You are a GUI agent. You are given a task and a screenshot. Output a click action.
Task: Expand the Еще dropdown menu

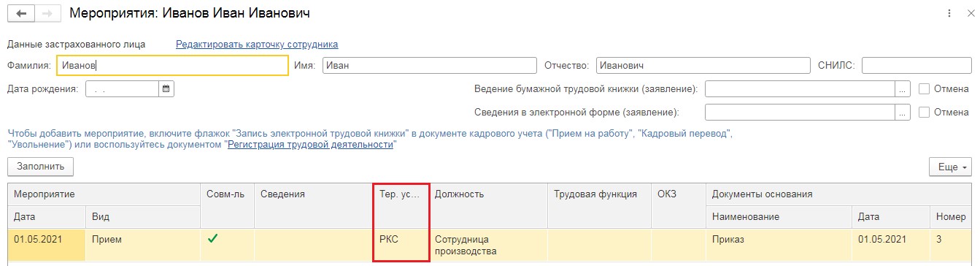point(950,167)
